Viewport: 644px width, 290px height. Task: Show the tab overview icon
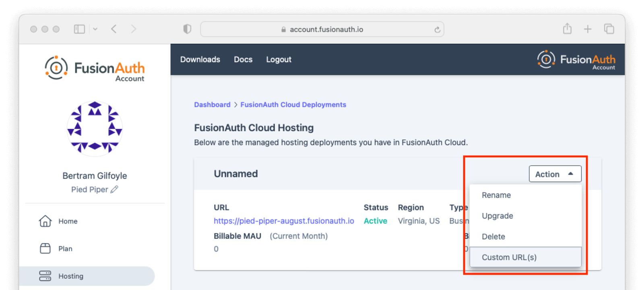tap(609, 29)
